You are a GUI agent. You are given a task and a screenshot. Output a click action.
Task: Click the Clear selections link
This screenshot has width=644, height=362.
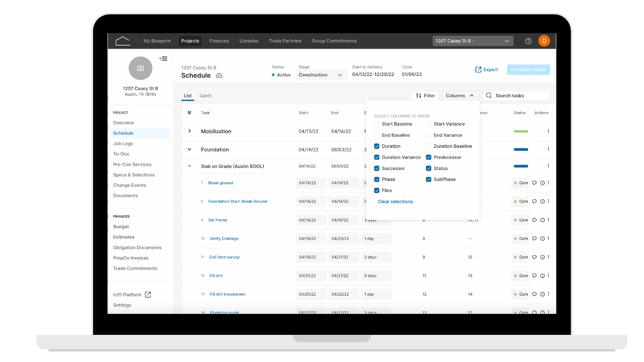pos(395,202)
